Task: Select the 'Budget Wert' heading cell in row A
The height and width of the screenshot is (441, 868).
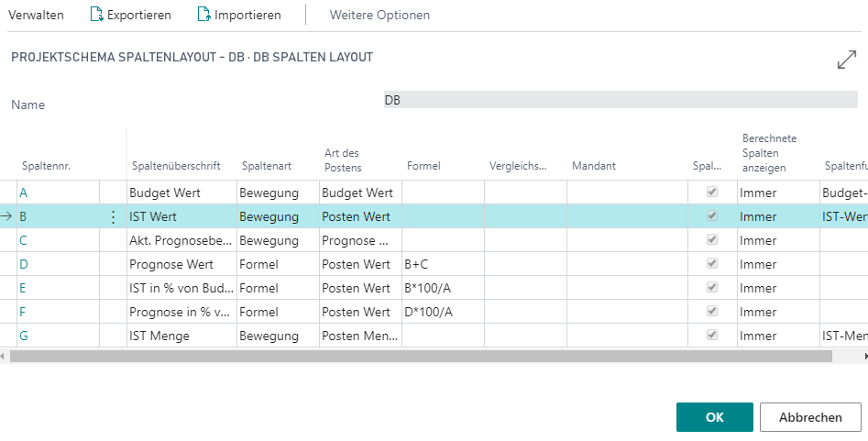Action: tap(182, 193)
